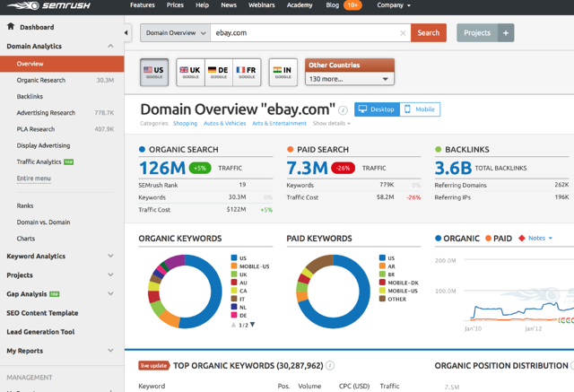Click the orange Search button
574x392 pixels.
(429, 33)
